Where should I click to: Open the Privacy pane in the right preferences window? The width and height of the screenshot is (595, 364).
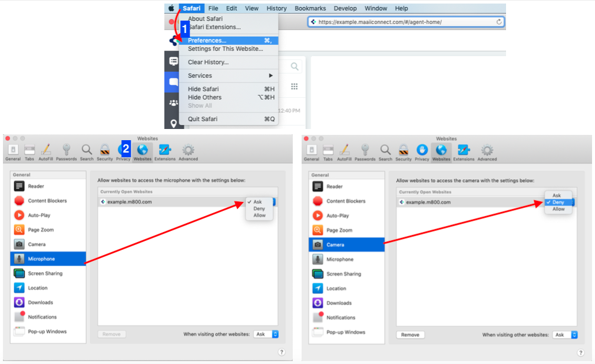tap(422, 152)
